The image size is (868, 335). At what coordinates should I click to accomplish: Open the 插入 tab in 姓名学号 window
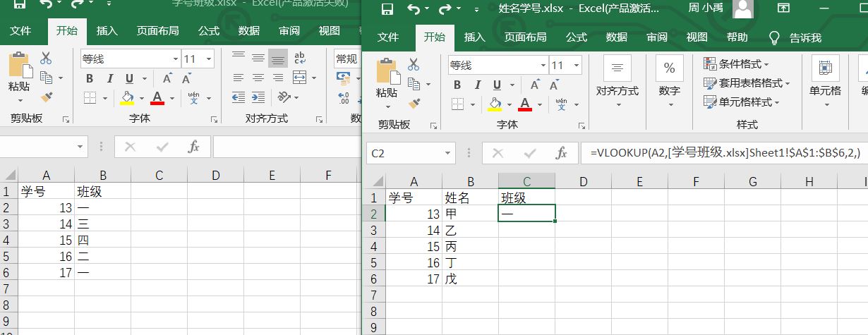point(475,37)
